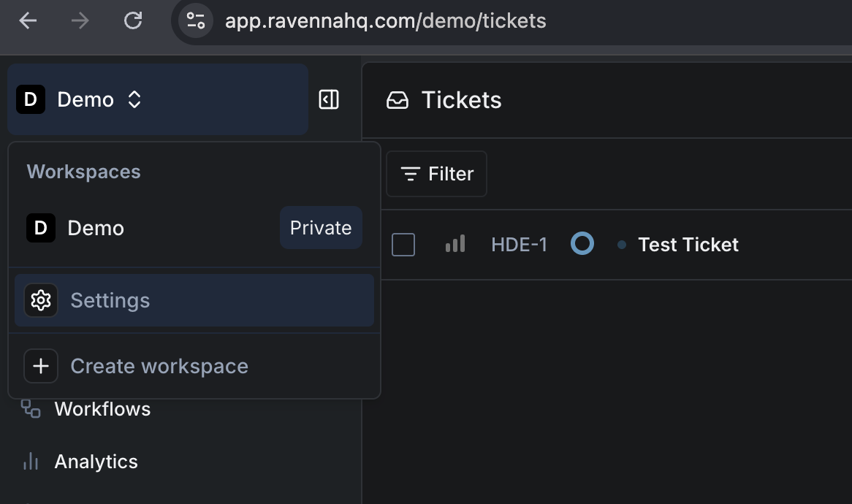Click the Tickets inbox tray icon

(x=398, y=100)
